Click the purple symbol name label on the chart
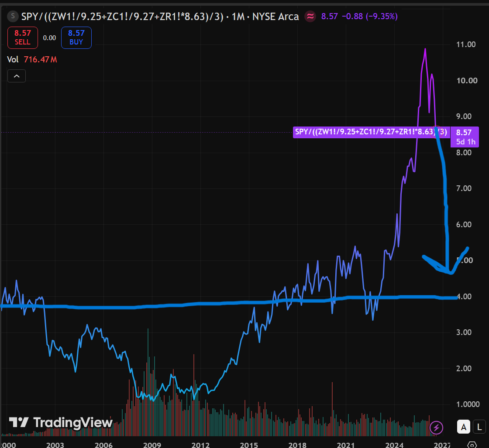 click(371, 132)
